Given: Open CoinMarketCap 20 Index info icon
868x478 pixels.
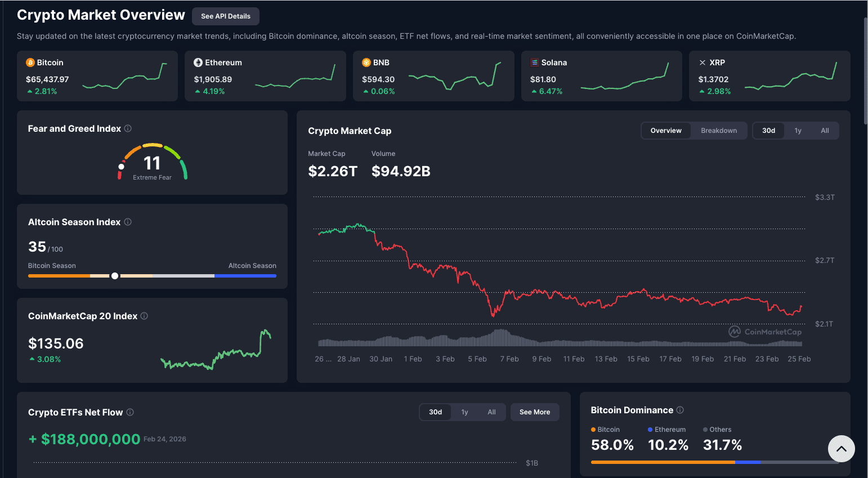Looking at the screenshot, I should pos(144,316).
